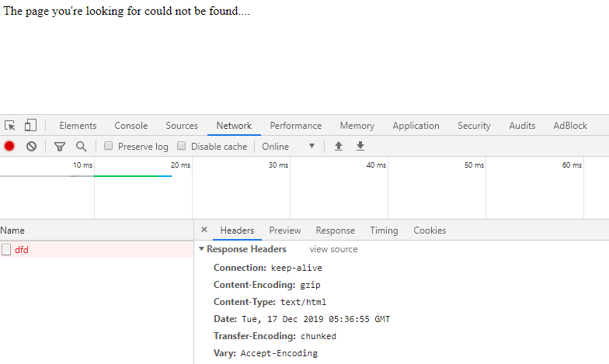Switch to the Console tab
Viewport: 609px width, 364px height.
[x=130, y=126]
